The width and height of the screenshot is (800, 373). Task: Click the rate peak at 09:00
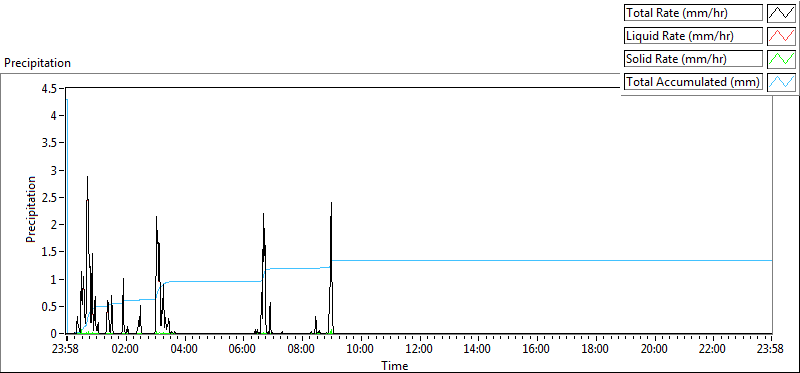[332, 203]
